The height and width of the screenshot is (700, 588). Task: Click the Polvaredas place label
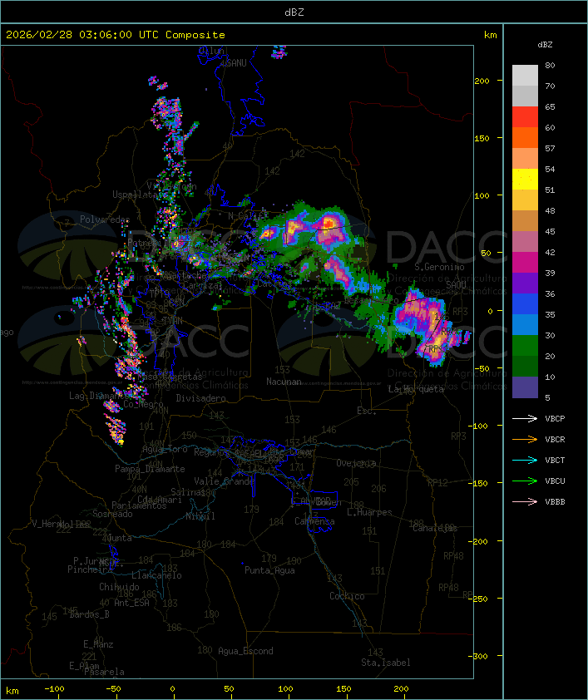(105, 219)
